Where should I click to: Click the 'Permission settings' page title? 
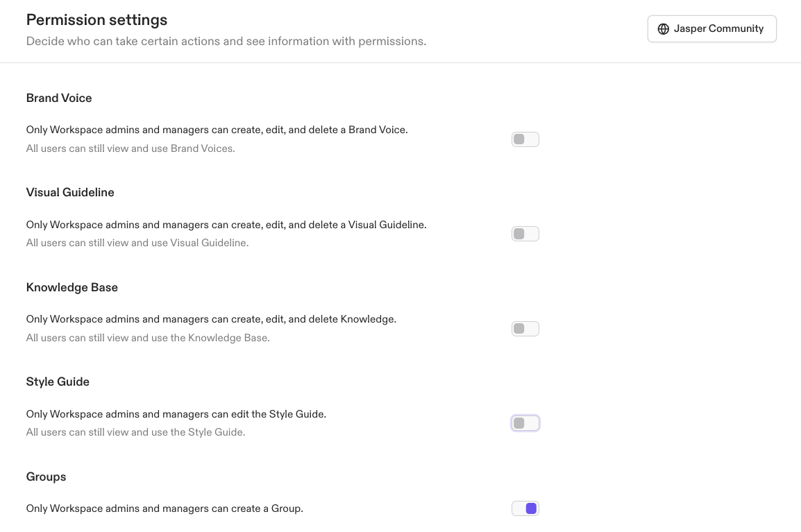coord(96,20)
